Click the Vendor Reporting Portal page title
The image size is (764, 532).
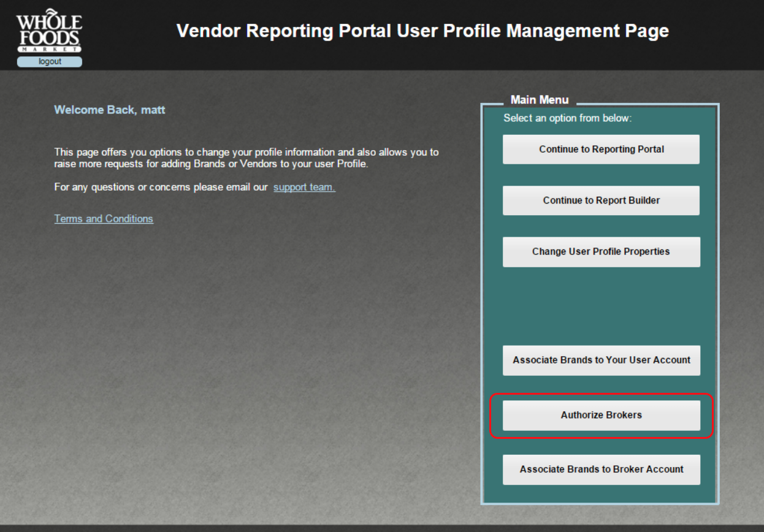tap(422, 31)
